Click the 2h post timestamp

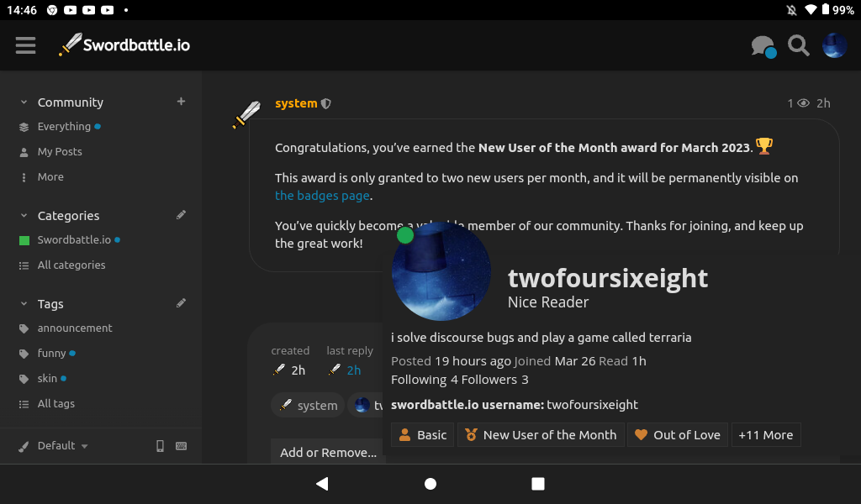tap(823, 103)
